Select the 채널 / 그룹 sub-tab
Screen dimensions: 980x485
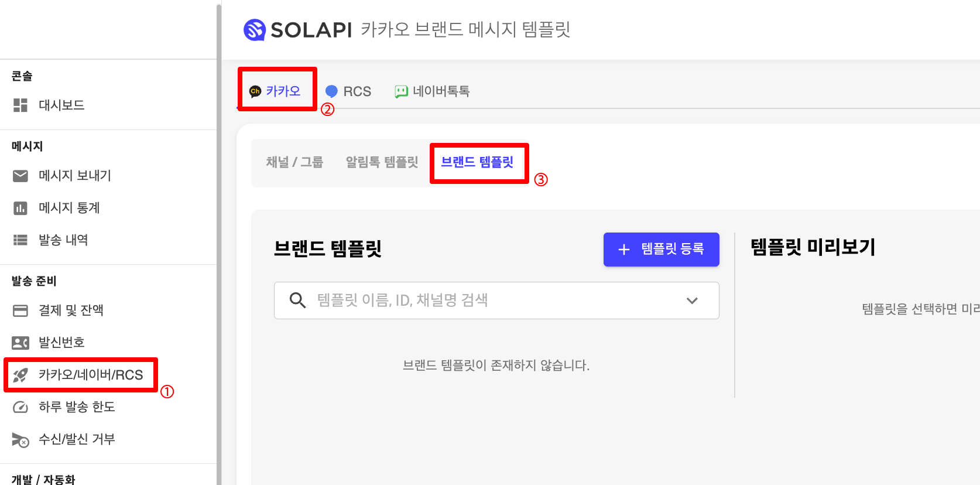[294, 162]
